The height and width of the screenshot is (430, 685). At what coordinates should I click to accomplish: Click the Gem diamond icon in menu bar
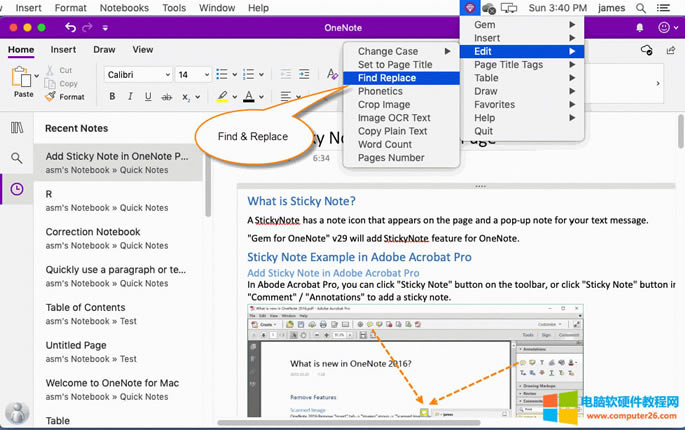point(471,8)
